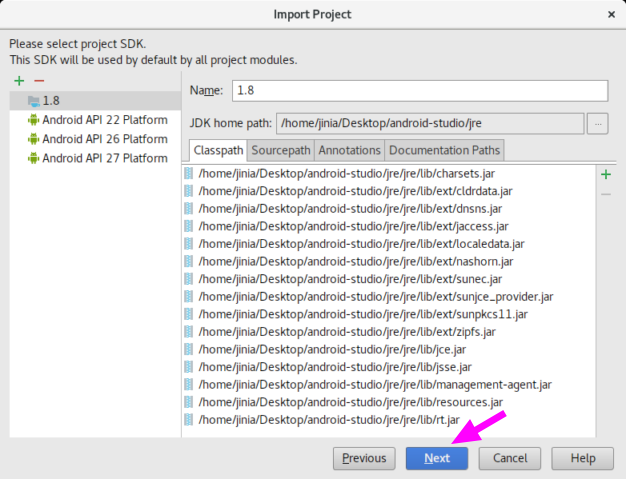Select the lib/jsse.jar path entry
Screen dimensions: 626x479
[x=389, y=367]
